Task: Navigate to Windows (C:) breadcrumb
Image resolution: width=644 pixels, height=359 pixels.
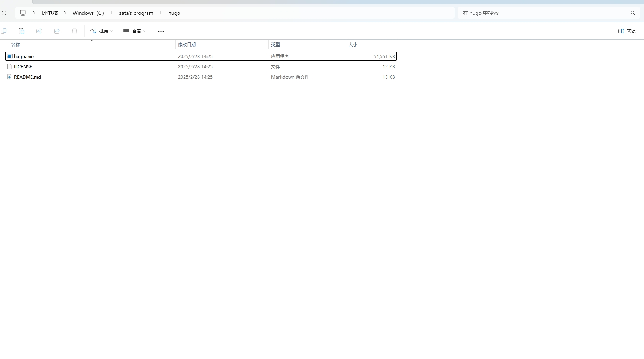Action: [88, 13]
